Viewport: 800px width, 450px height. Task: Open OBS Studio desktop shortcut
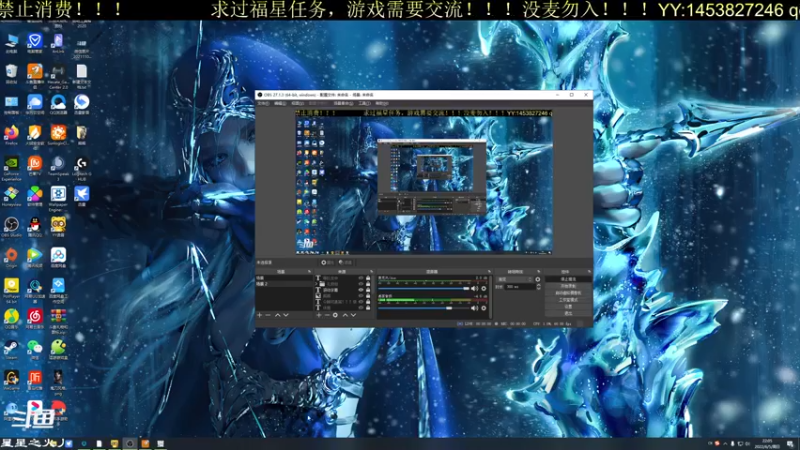tap(11, 226)
